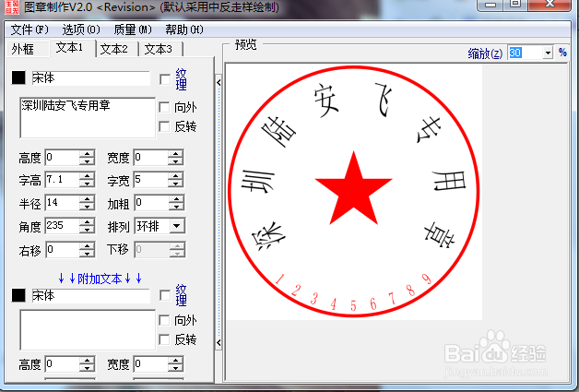Click the lower panel collapse arrow
This screenshot has height=392, width=579.
[219, 342]
